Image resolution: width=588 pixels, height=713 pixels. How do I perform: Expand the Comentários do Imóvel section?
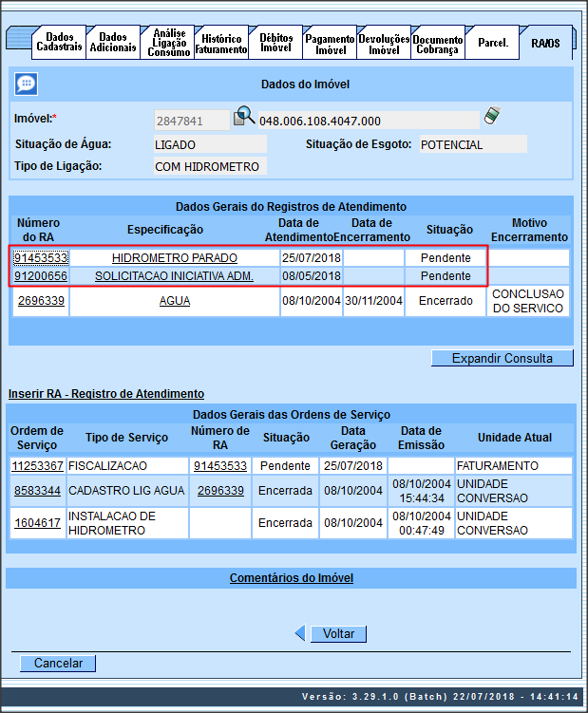point(291,578)
